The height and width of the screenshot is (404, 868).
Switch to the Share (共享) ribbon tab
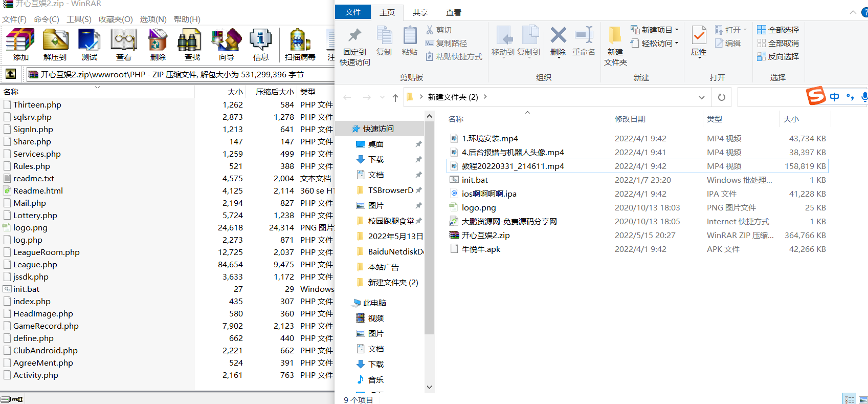coord(420,12)
